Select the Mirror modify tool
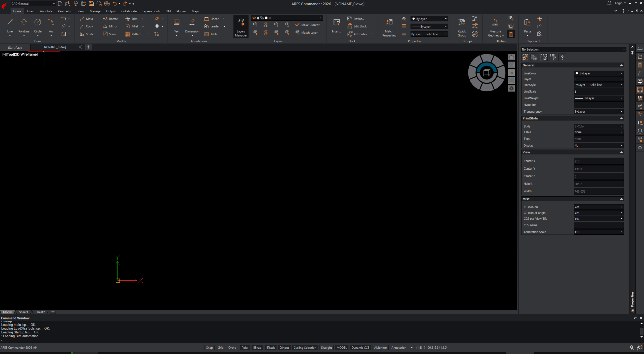644x354 pixels. tap(110, 26)
